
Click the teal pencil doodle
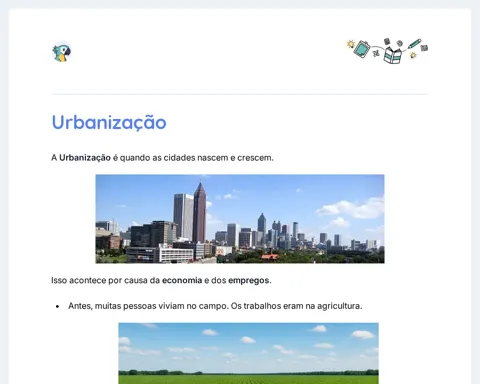414,43
